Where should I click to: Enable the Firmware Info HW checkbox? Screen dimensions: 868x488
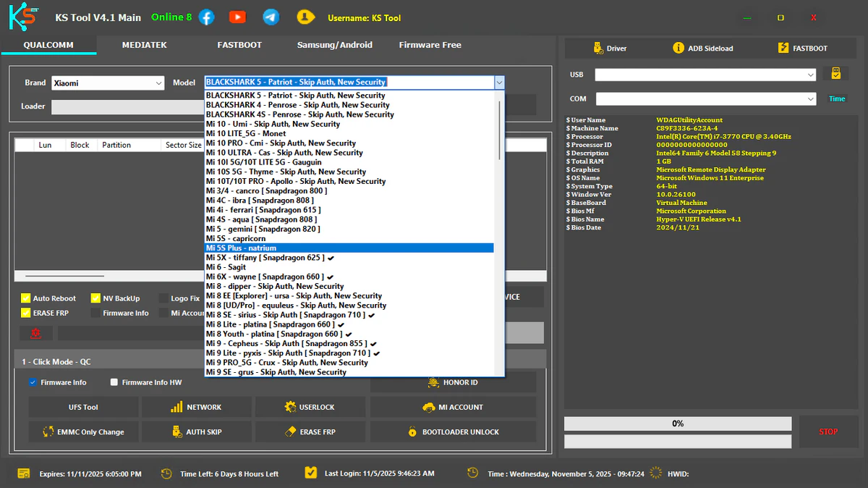(114, 382)
